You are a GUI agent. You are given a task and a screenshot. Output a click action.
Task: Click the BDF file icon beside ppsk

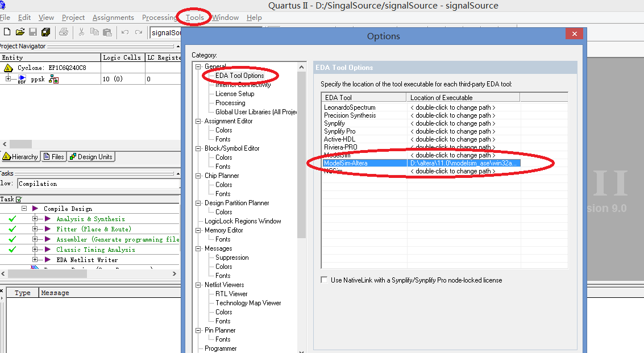tap(22, 80)
